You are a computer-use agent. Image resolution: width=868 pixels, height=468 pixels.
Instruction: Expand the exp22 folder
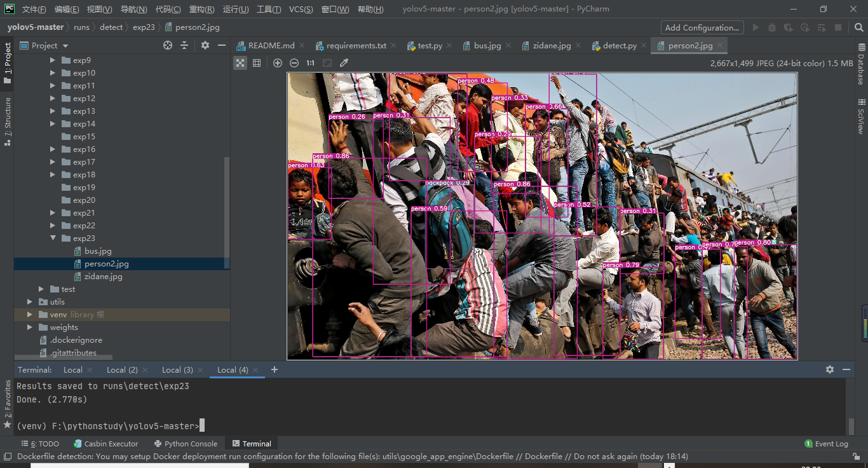tap(53, 226)
